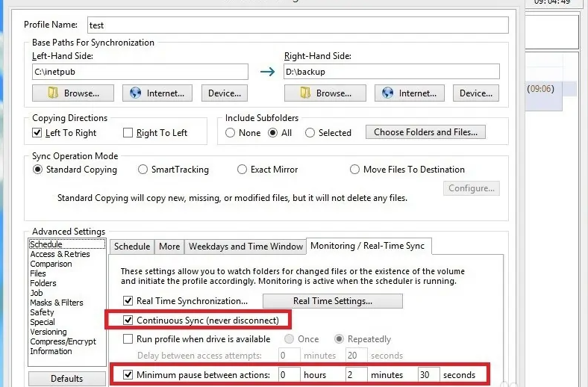Select the Once radio button
Screen dimensions: 588x387
(x=289, y=339)
